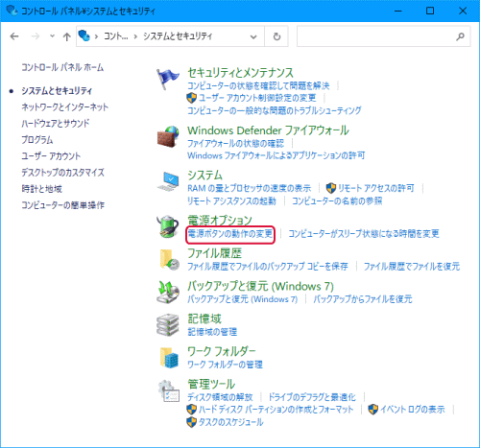
Task: Open ハードウェアとサウンド category
Action: point(56,124)
